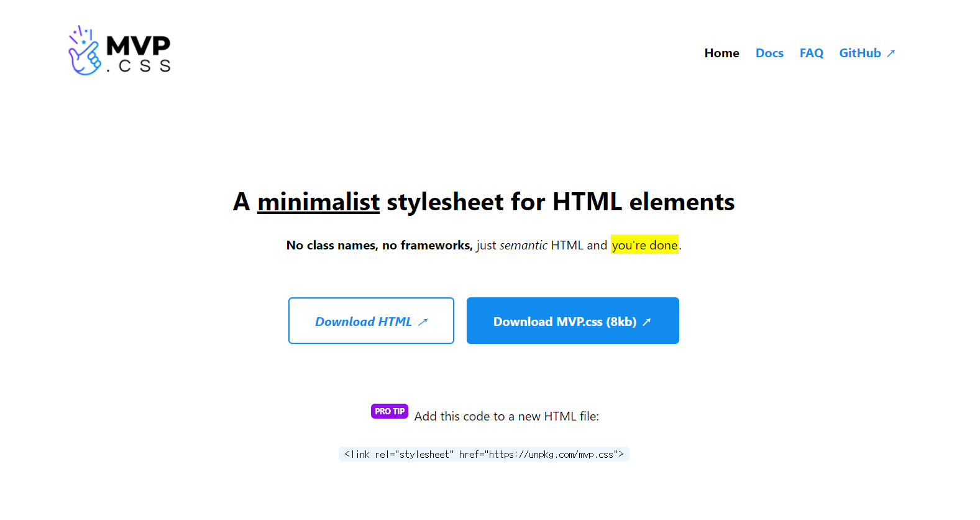Open the FAQ nav link
Viewport: 980px width, 520px height.
tap(811, 53)
